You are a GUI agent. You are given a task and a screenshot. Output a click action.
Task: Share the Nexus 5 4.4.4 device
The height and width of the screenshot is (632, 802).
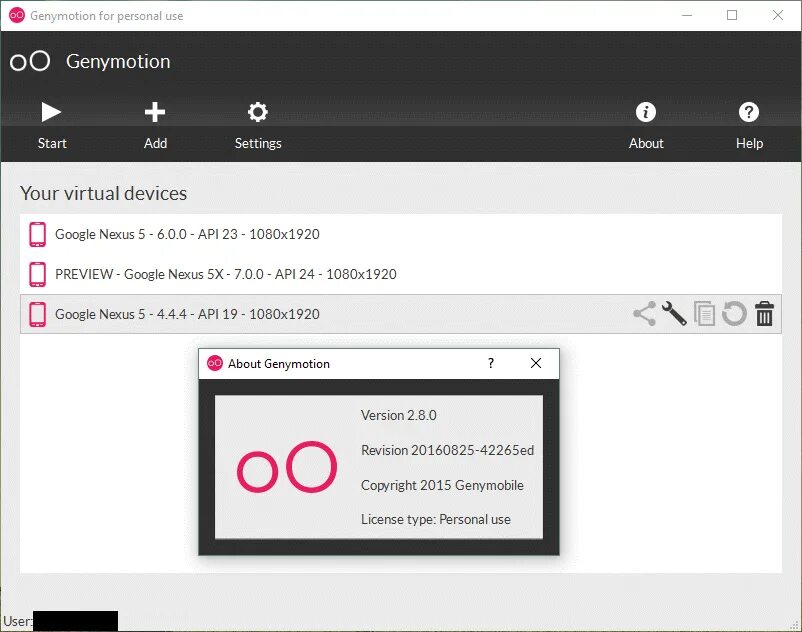pos(644,313)
